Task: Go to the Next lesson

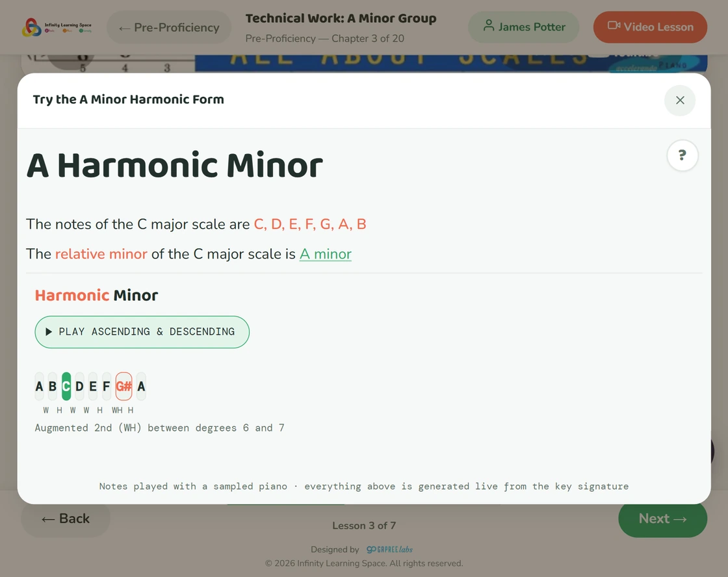Action: click(x=662, y=519)
